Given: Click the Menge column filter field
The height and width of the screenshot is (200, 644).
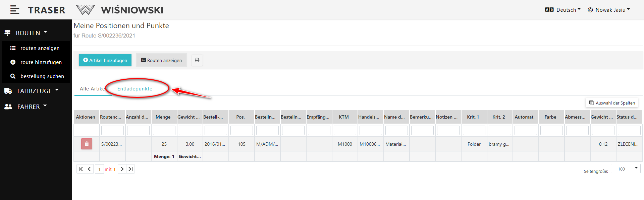Looking at the screenshot, I should click(x=164, y=130).
